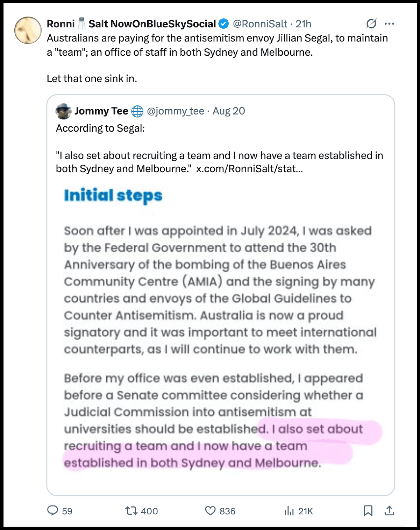This screenshot has width=420, height=530.
Task: Click the share upload icon
Action: pos(389,511)
